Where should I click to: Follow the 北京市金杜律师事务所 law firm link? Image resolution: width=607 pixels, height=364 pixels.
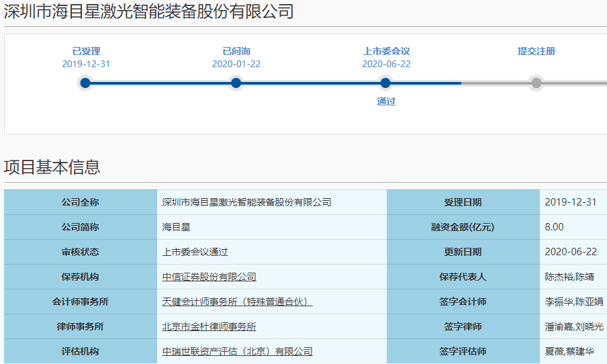click(x=209, y=326)
